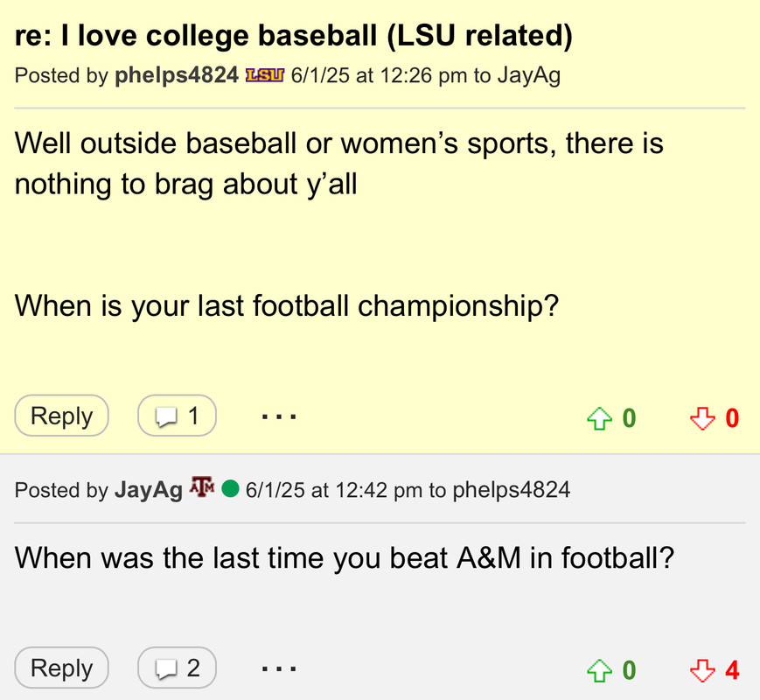Viewport: 760px width, 700px height.
Task: Downvote JayAg's reply with 4 downvotes
Action: pos(702,671)
